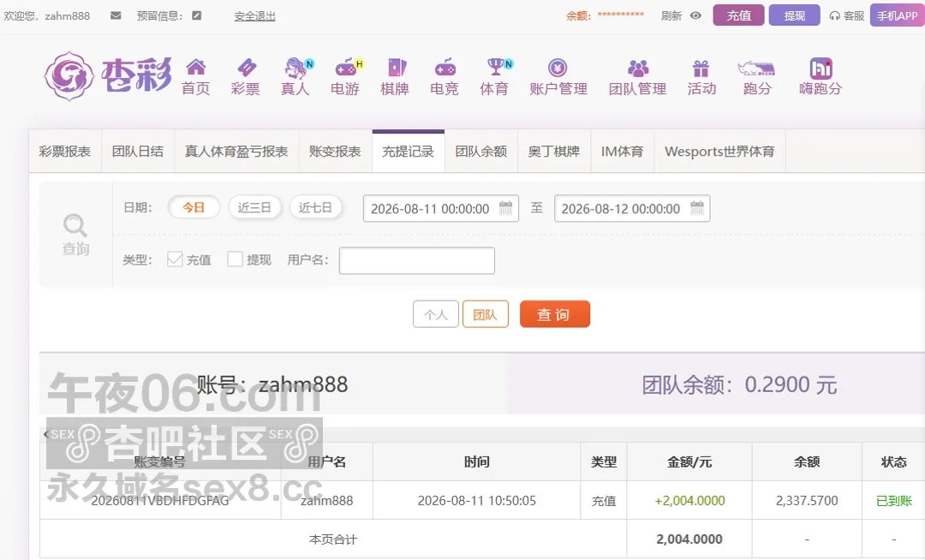Select the 今日 date range
925x560 pixels.
pos(194,207)
